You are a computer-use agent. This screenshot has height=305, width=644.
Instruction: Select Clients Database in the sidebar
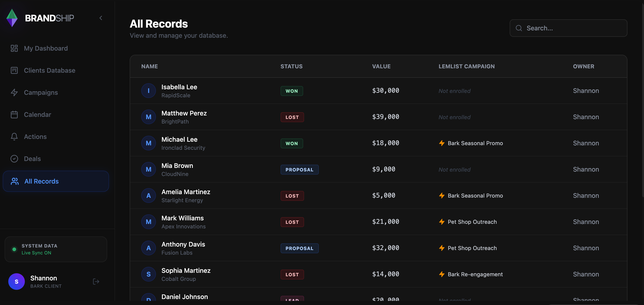pyautogui.click(x=49, y=70)
